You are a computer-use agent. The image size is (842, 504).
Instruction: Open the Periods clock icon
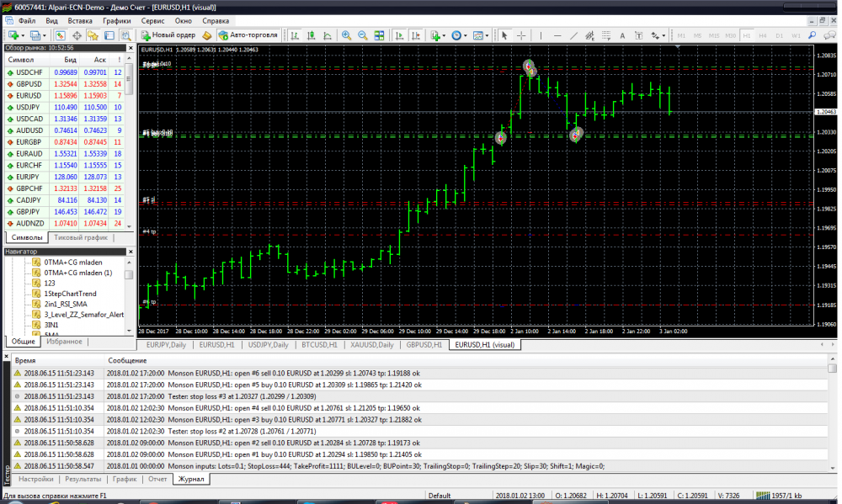tap(456, 35)
